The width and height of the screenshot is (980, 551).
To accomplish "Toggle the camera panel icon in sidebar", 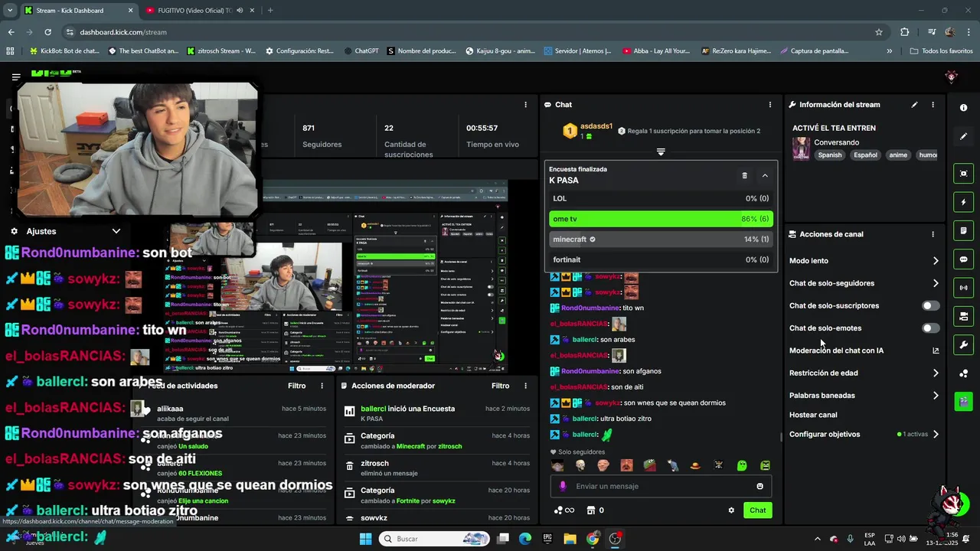I will pyautogui.click(x=963, y=316).
